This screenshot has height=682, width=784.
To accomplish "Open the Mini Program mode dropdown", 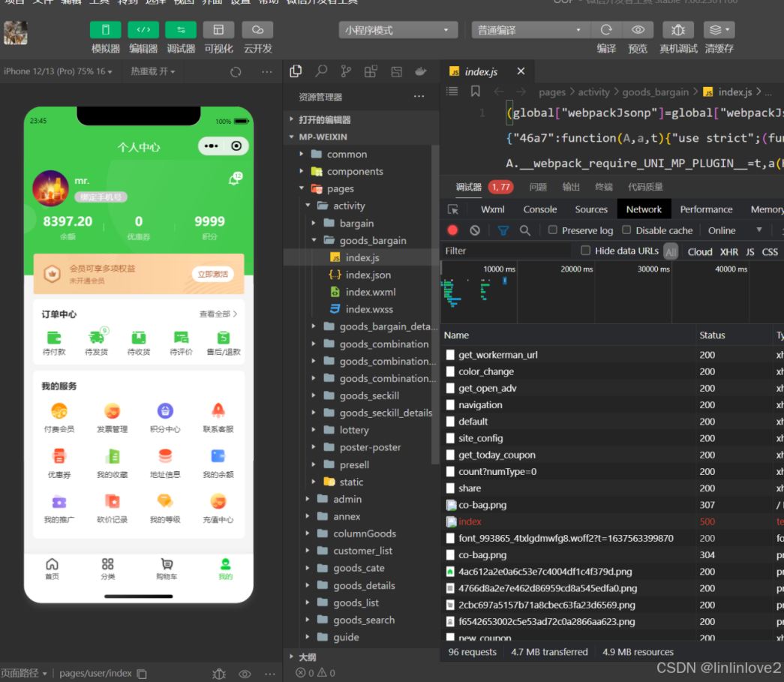I will (x=398, y=30).
